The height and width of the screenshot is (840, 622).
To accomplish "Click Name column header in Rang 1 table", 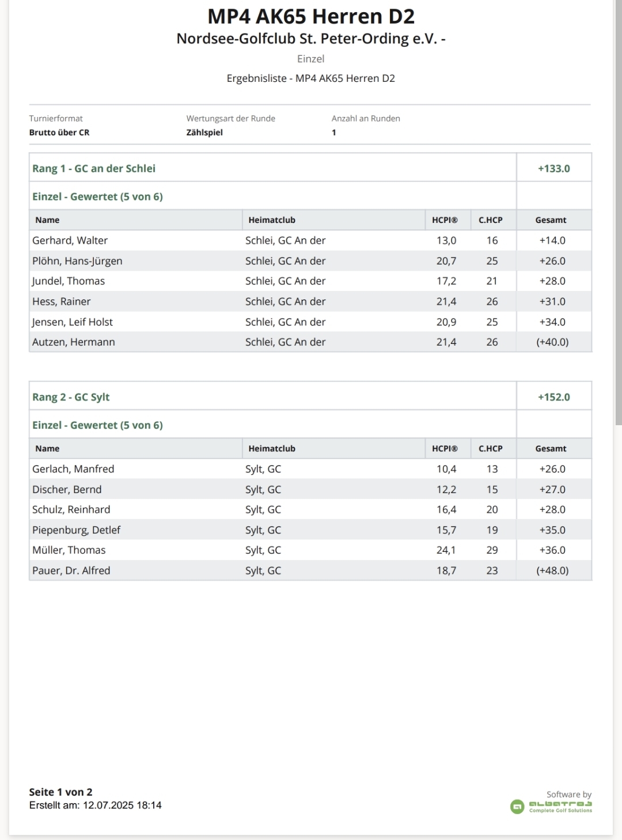I will (x=47, y=220).
